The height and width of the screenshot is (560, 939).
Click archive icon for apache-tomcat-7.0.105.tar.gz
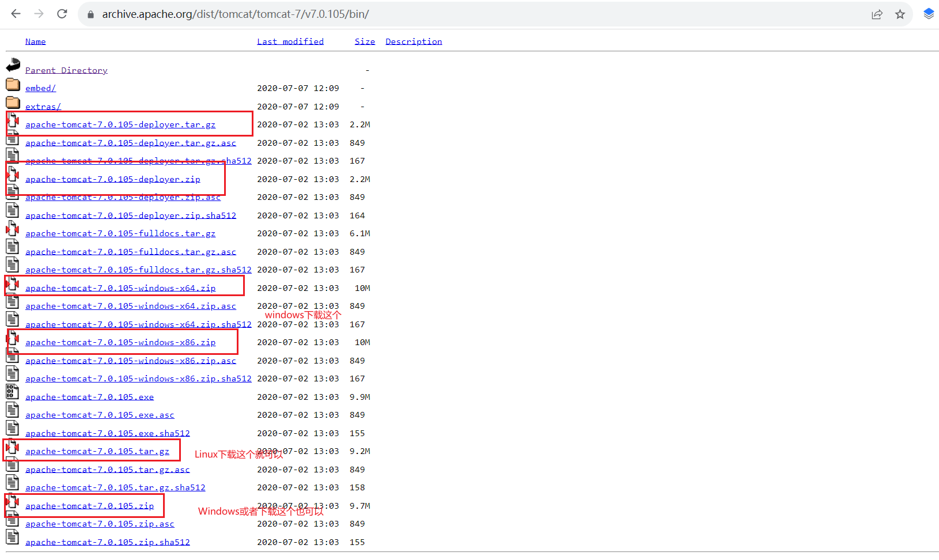(x=13, y=447)
